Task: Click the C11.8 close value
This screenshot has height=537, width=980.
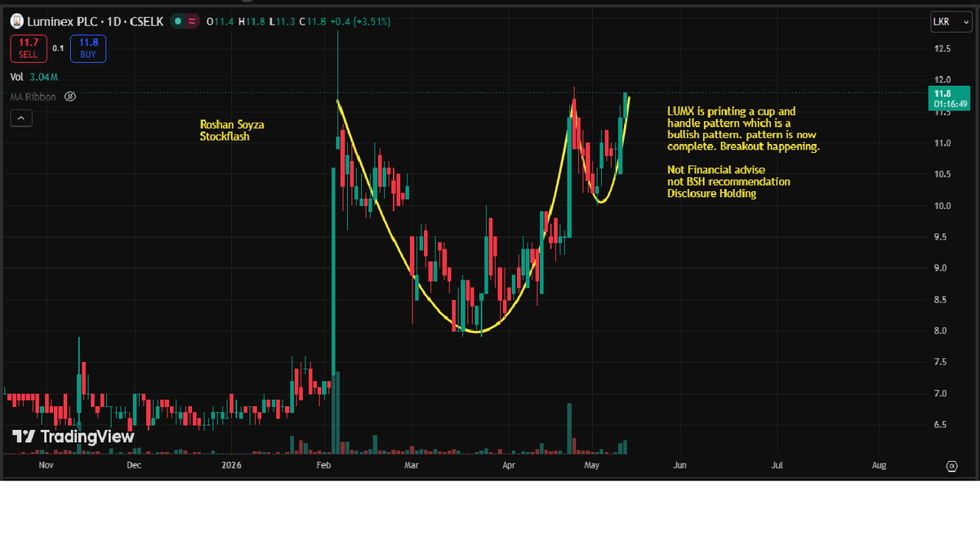Action: 314,21
